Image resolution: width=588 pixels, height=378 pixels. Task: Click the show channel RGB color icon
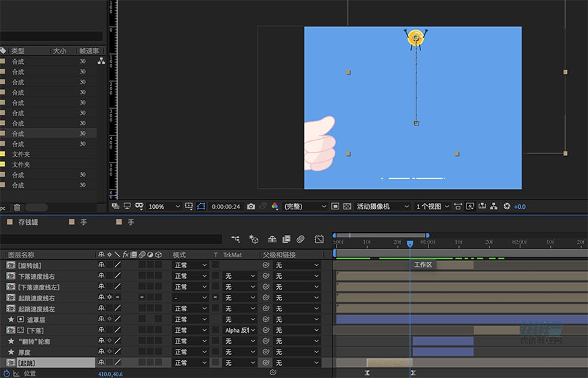coord(275,207)
